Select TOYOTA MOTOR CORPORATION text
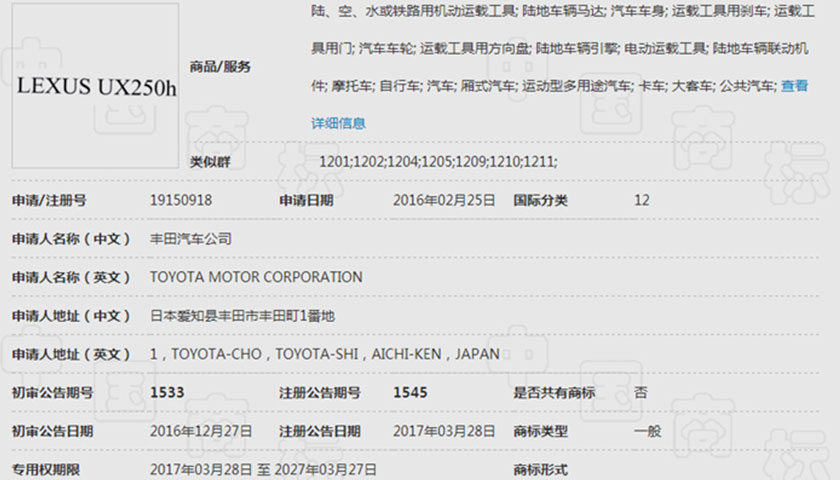840x480 pixels. point(256,277)
